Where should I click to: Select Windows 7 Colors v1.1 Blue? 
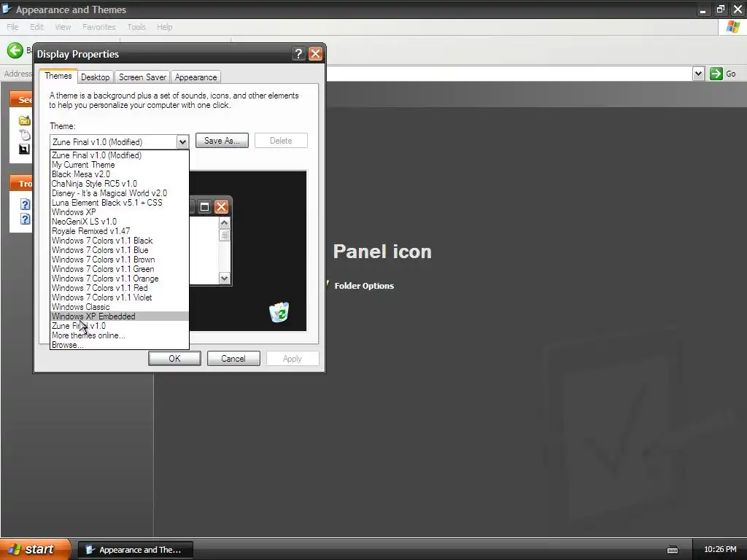(x=120, y=251)
